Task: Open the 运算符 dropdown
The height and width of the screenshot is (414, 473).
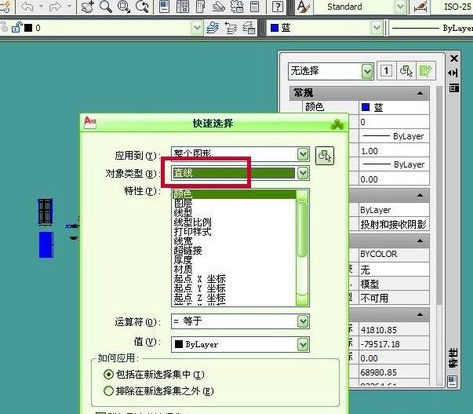Action: point(303,321)
